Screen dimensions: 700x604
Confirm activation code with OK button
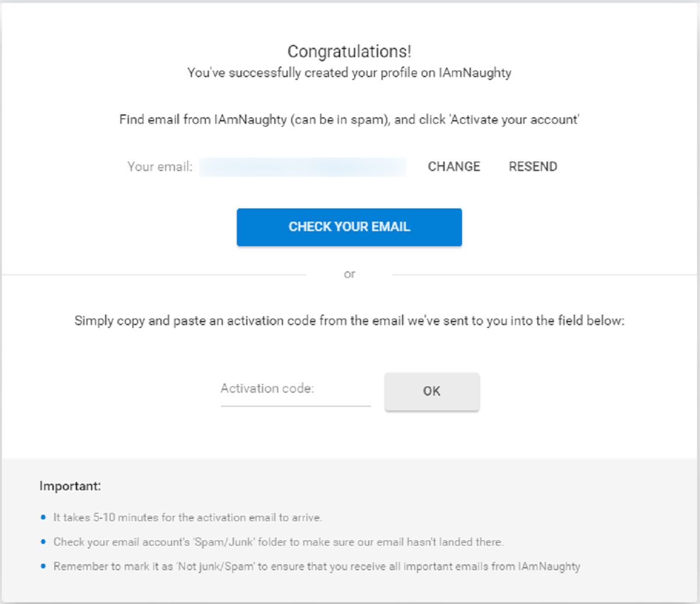coord(432,392)
